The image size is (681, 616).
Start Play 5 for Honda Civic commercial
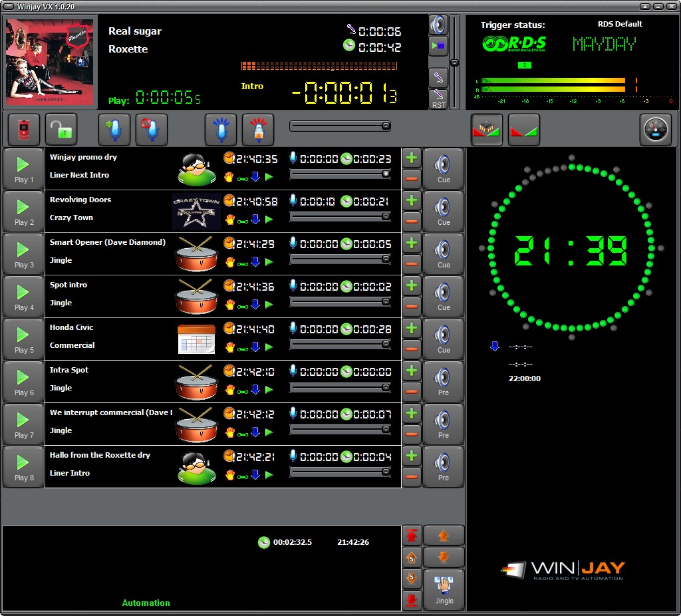click(23, 339)
